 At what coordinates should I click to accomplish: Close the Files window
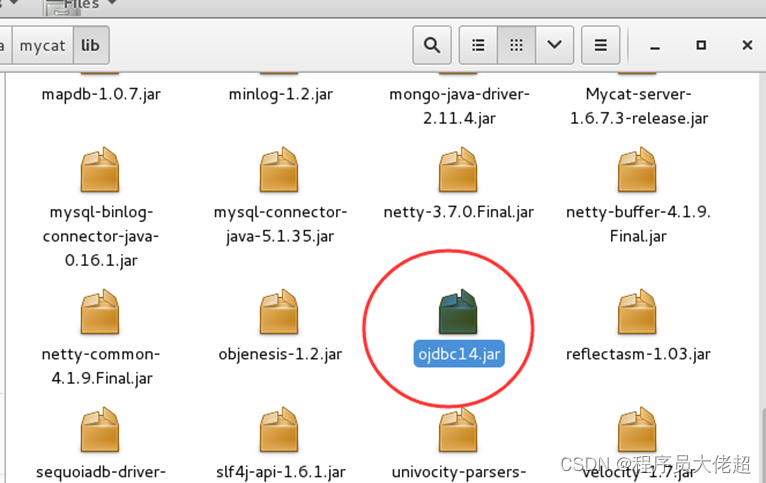[x=747, y=45]
